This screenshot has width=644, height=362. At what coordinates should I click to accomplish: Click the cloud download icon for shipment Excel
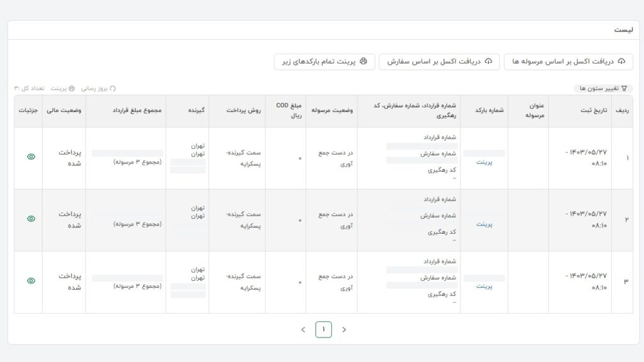coord(621,62)
